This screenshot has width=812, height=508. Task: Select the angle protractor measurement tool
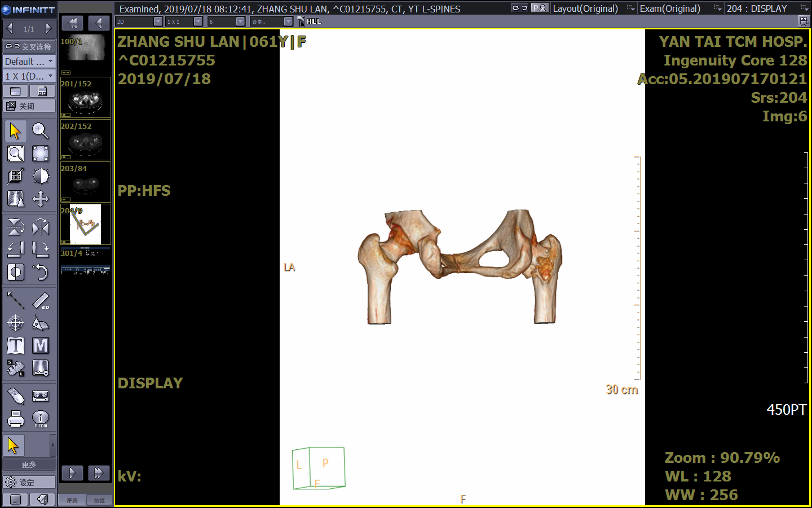(40, 323)
